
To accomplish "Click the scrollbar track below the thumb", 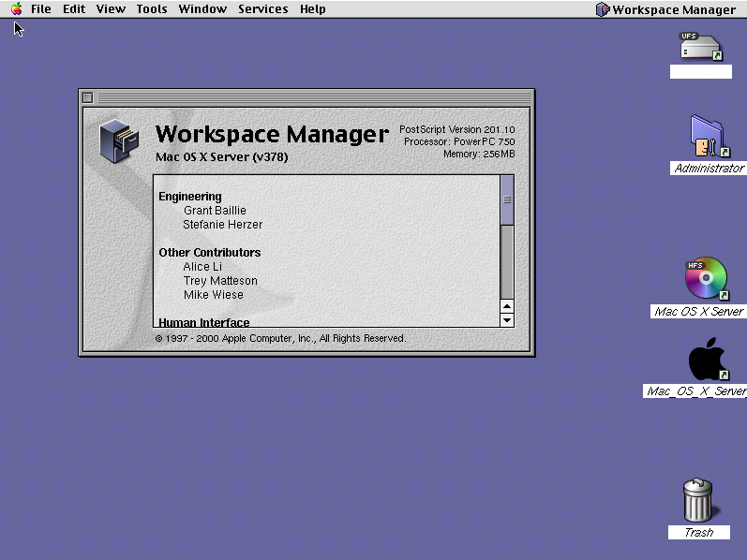I will [507, 262].
